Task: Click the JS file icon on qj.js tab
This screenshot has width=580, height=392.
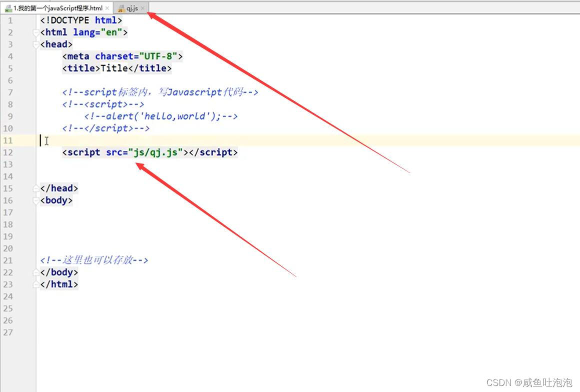Action: click(121, 8)
